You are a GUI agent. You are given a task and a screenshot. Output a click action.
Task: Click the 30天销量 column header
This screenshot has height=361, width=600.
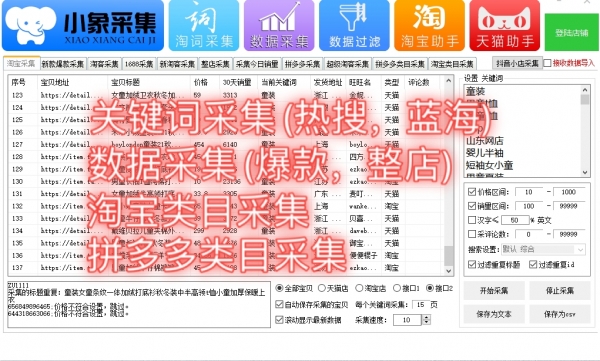237,82
